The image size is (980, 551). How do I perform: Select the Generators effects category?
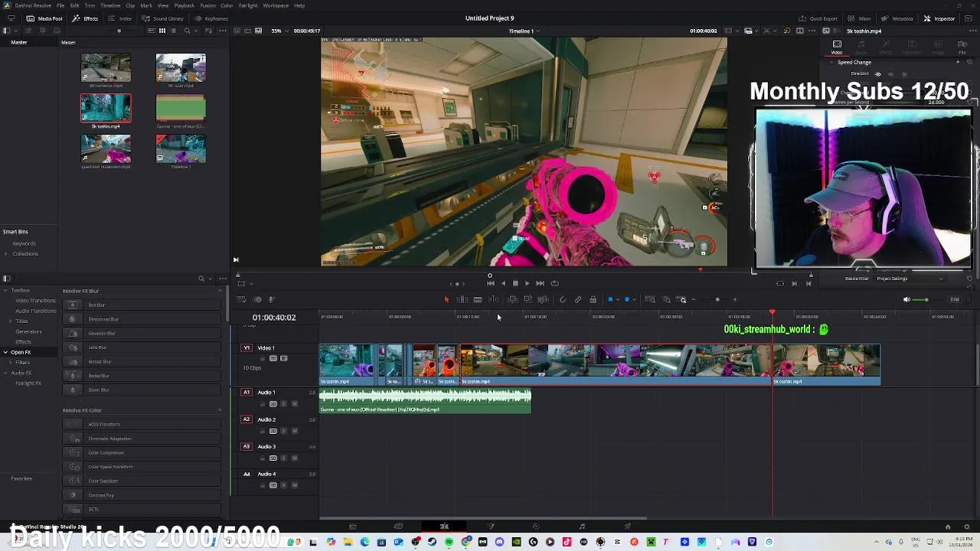pyautogui.click(x=28, y=331)
